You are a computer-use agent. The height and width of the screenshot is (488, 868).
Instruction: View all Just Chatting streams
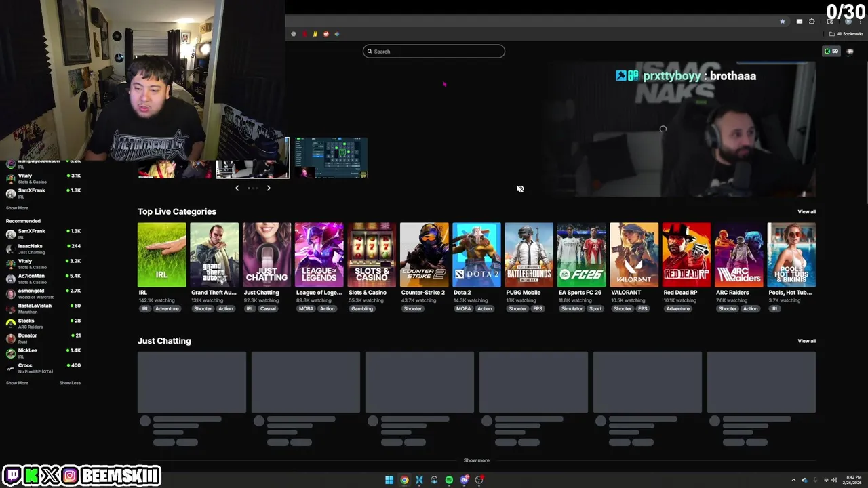point(806,341)
